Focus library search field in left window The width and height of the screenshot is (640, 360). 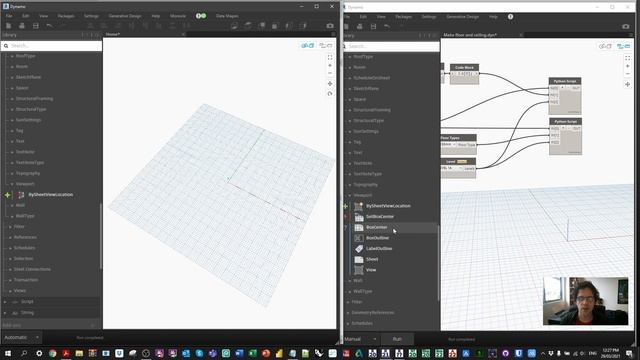point(51,46)
